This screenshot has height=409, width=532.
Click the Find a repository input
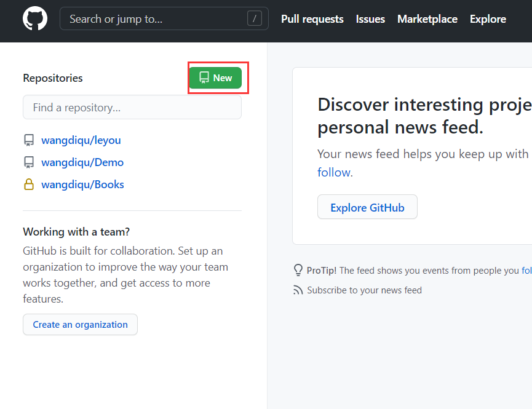(132, 108)
